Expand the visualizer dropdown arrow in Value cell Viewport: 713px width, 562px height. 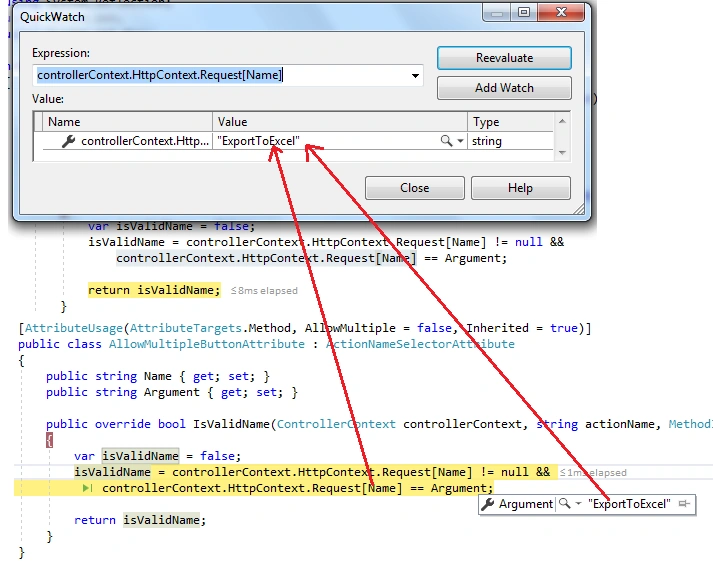click(x=460, y=141)
